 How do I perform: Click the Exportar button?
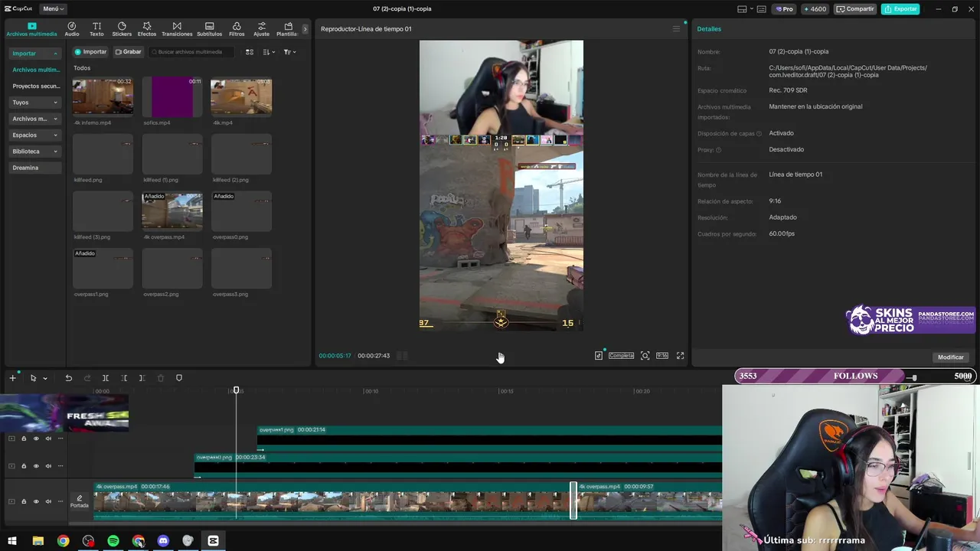tap(900, 9)
